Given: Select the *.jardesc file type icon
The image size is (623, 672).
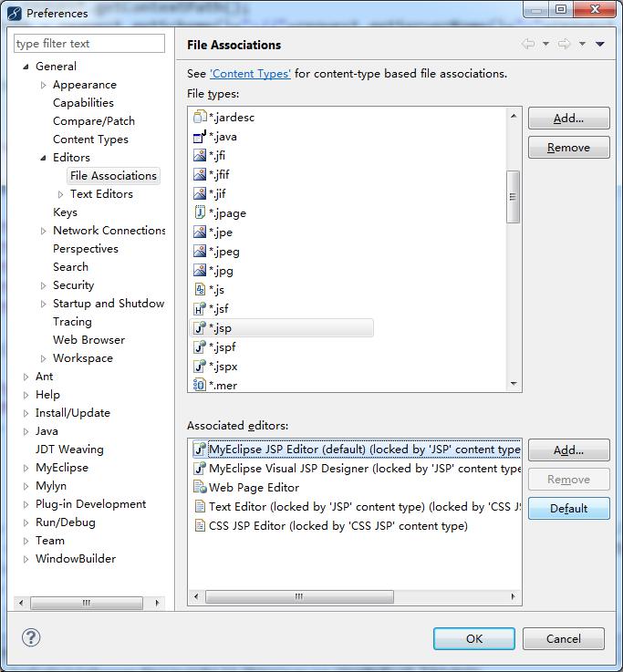Looking at the screenshot, I should [x=200, y=117].
